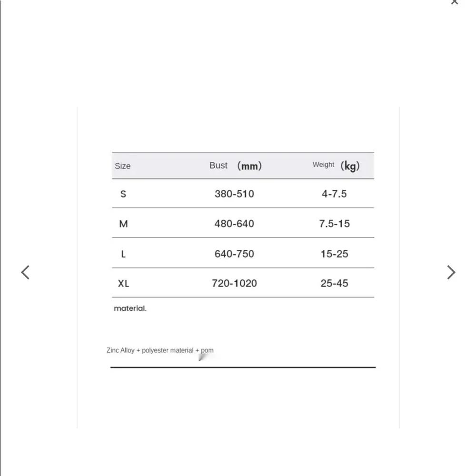Click the 640-750 bust measurement
476x476 pixels.
234,254
